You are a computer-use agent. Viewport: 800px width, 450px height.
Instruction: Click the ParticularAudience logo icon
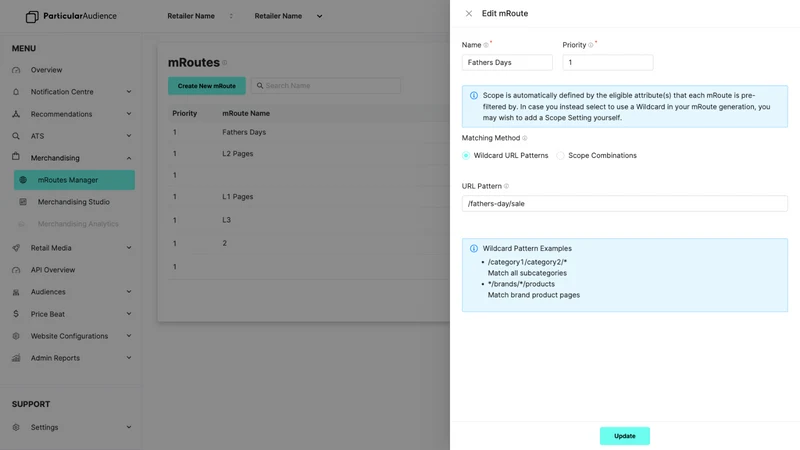pos(32,17)
